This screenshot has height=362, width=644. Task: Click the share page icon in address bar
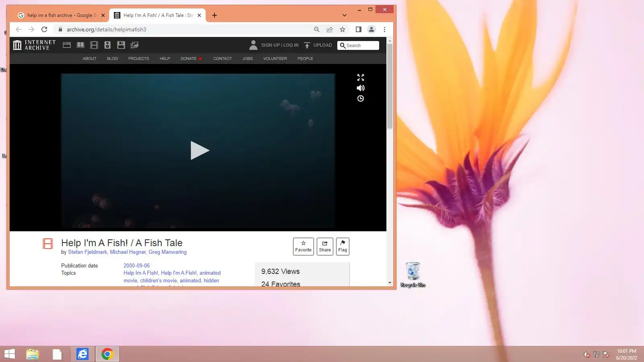330,29
